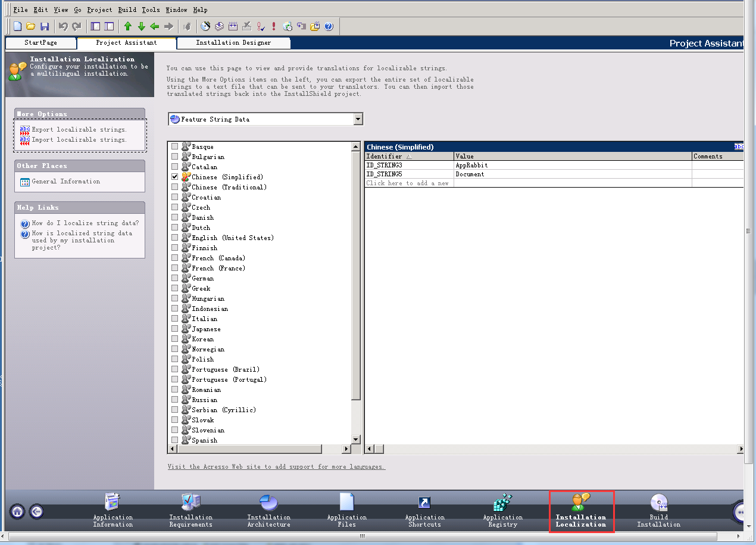Enable the Japanese language checkbox
Viewport: 756px width, 545px height.
tap(174, 329)
